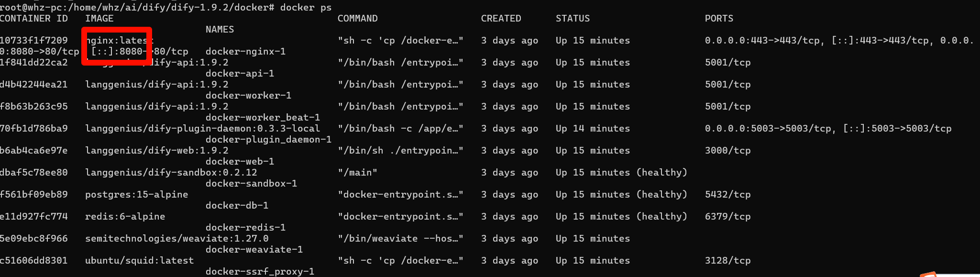Click the langgenius/dify-sandbox:0.2.12 image name
The height and width of the screenshot is (277, 980).
(171, 173)
